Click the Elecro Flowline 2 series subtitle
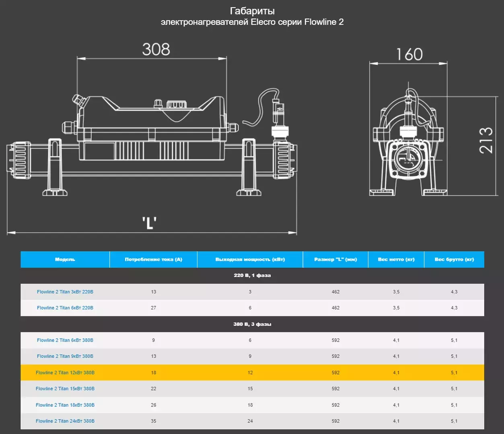Screen dimensions: 504x434 coord(252,22)
